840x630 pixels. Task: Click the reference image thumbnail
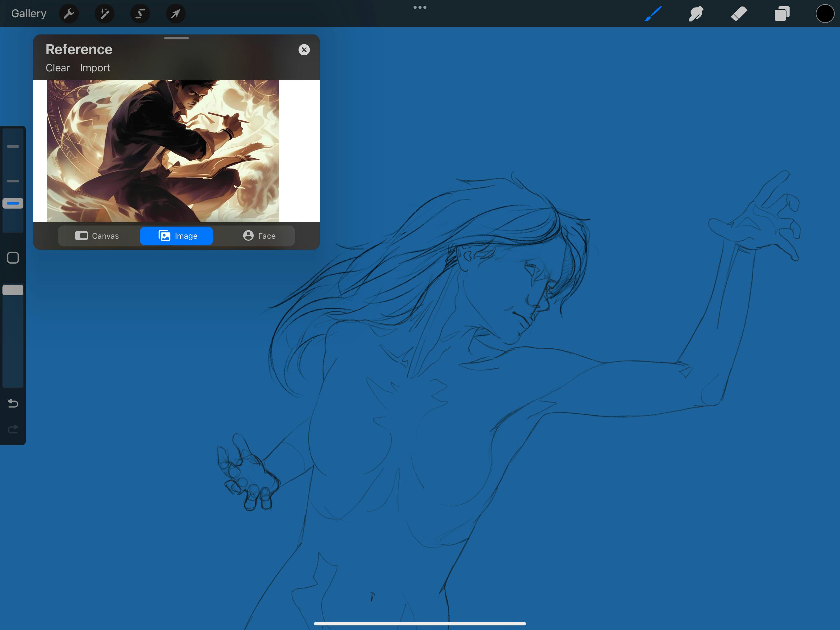pos(163,151)
